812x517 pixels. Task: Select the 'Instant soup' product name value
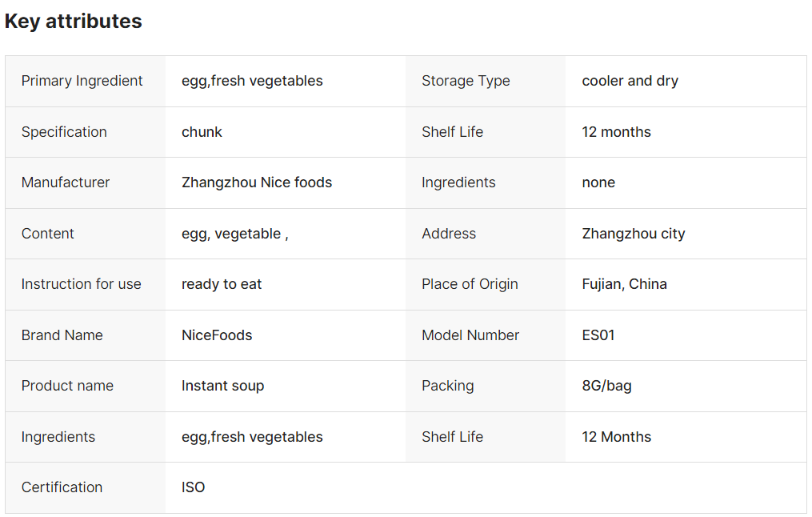click(222, 386)
